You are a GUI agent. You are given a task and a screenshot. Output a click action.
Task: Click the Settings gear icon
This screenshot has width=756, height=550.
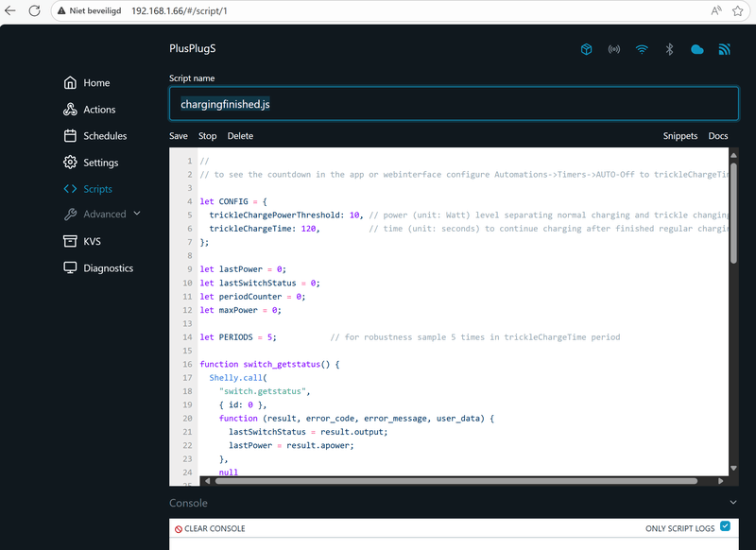coord(70,163)
